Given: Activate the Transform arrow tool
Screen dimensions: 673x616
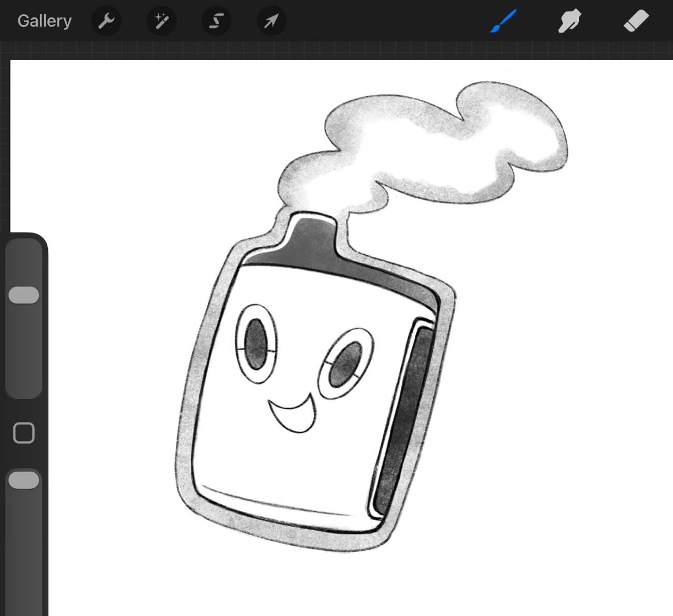Looking at the screenshot, I should (271, 21).
